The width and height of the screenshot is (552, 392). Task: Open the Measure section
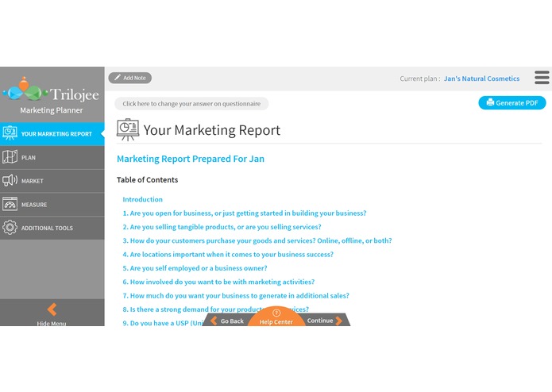pyautogui.click(x=52, y=205)
